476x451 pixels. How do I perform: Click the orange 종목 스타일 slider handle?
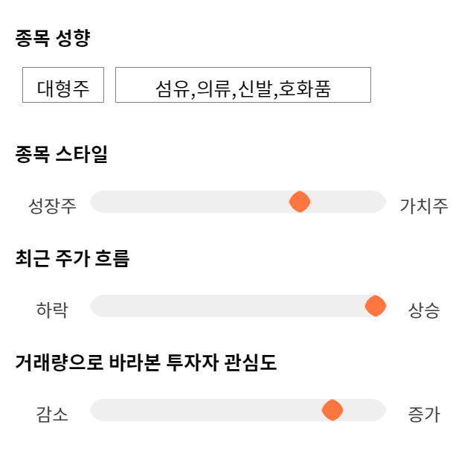click(x=300, y=202)
